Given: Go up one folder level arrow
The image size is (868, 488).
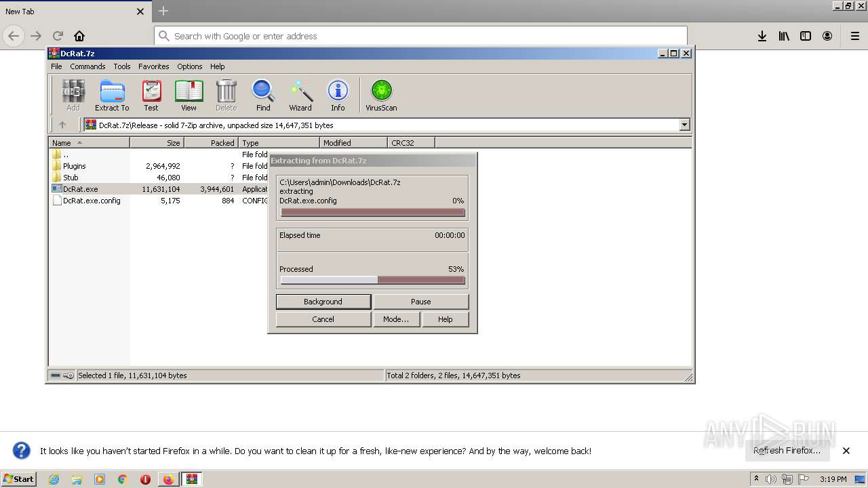Looking at the screenshot, I should [62, 125].
